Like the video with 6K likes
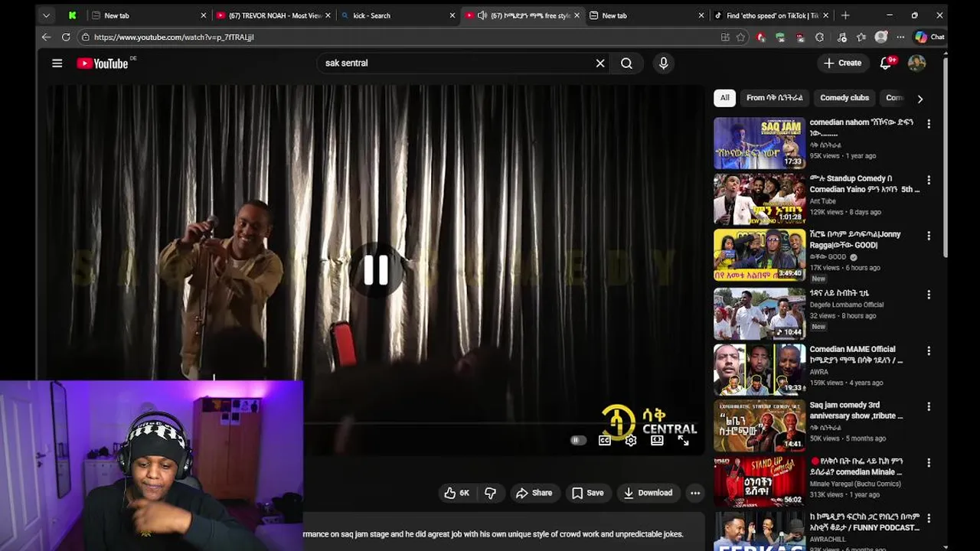 pyautogui.click(x=457, y=493)
